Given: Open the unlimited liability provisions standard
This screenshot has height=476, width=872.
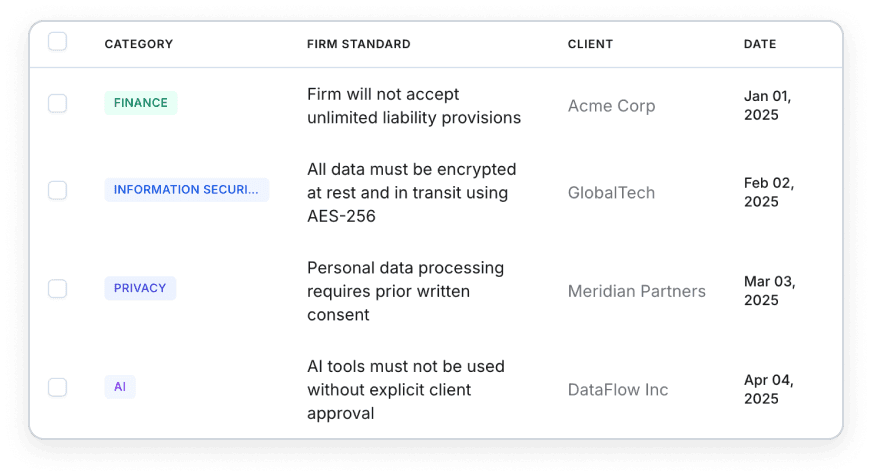Looking at the screenshot, I should pyautogui.click(x=414, y=106).
